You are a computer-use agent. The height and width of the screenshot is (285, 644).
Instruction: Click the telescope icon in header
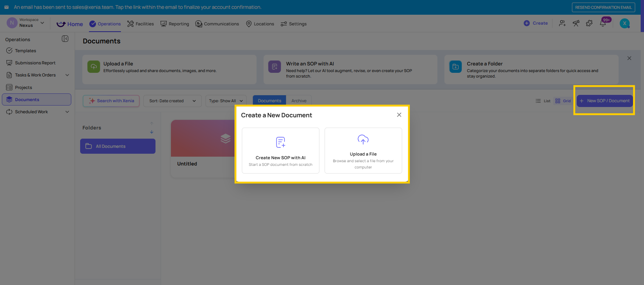(x=576, y=23)
